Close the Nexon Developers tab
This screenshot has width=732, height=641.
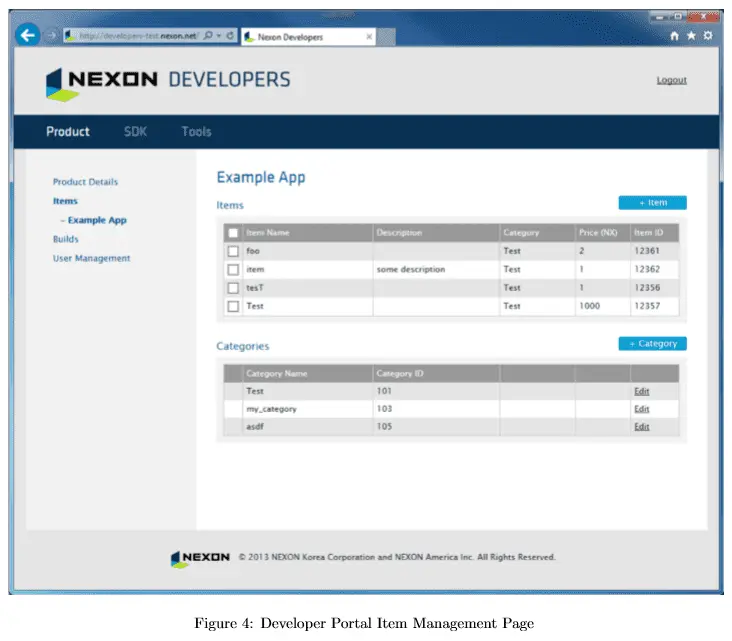(369, 36)
